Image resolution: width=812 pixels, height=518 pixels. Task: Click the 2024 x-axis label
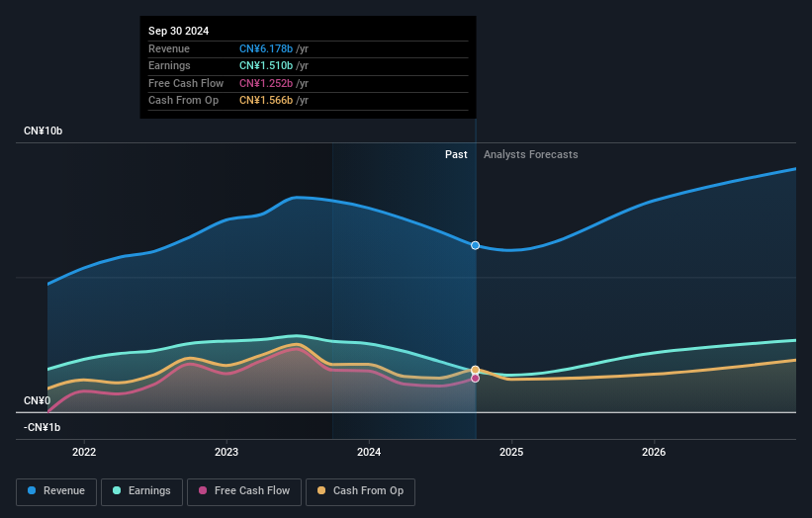click(x=369, y=452)
